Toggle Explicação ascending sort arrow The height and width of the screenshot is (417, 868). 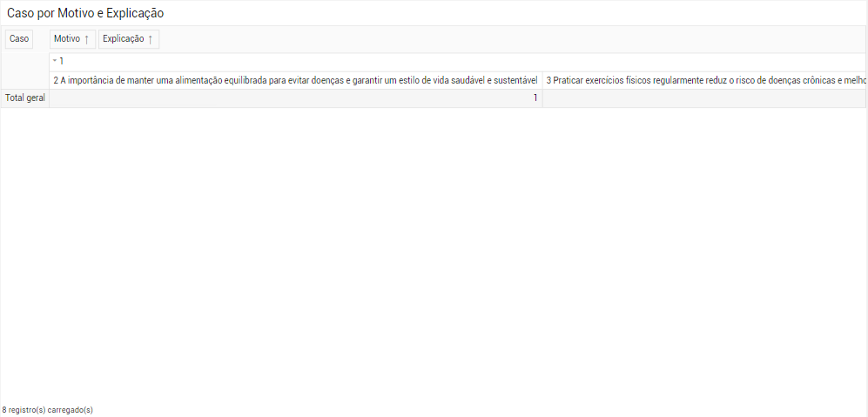(150, 39)
